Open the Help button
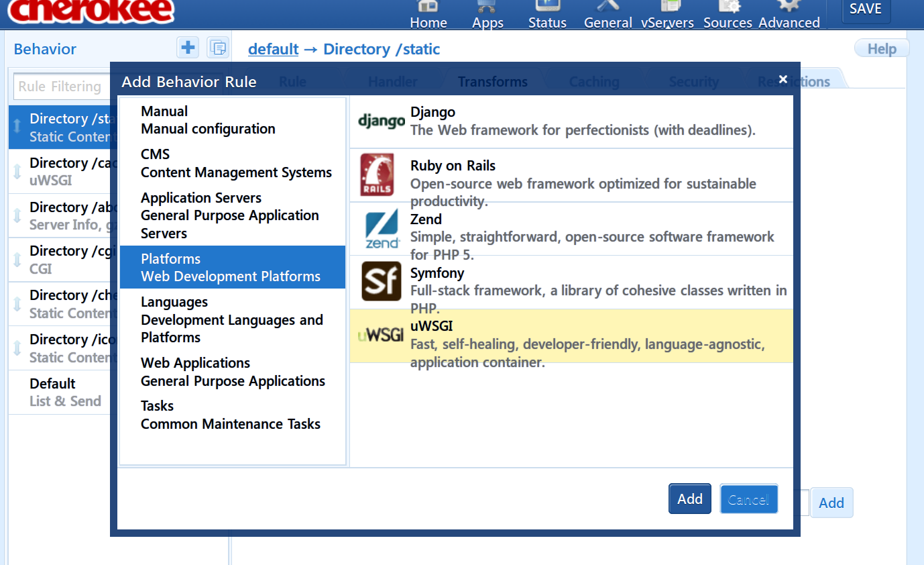 [882, 48]
